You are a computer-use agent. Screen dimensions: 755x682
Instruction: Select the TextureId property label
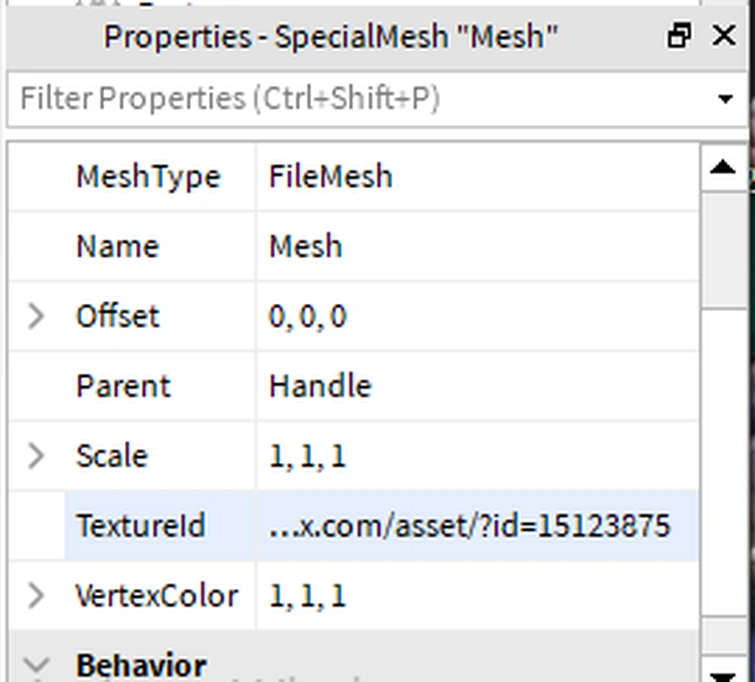140,526
